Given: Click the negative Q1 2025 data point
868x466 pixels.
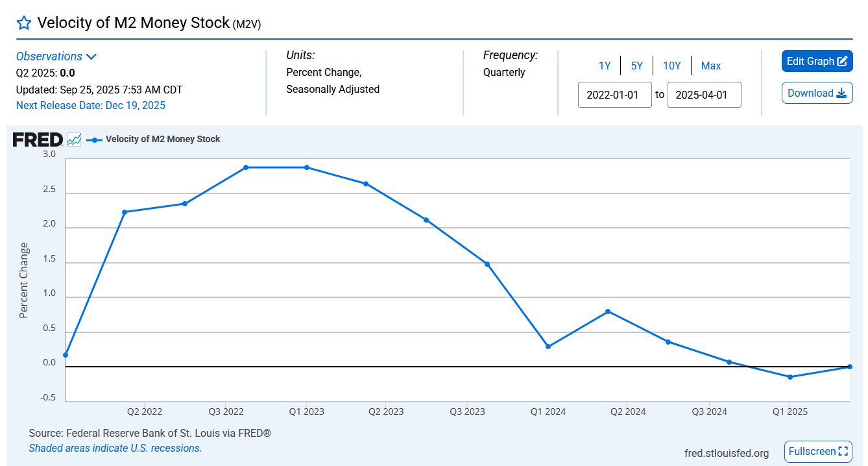Looking at the screenshot, I should click(790, 377).
